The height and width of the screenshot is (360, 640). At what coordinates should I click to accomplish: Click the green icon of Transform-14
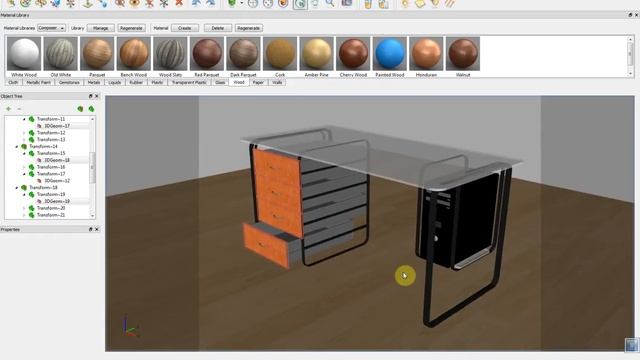point(24,146)
